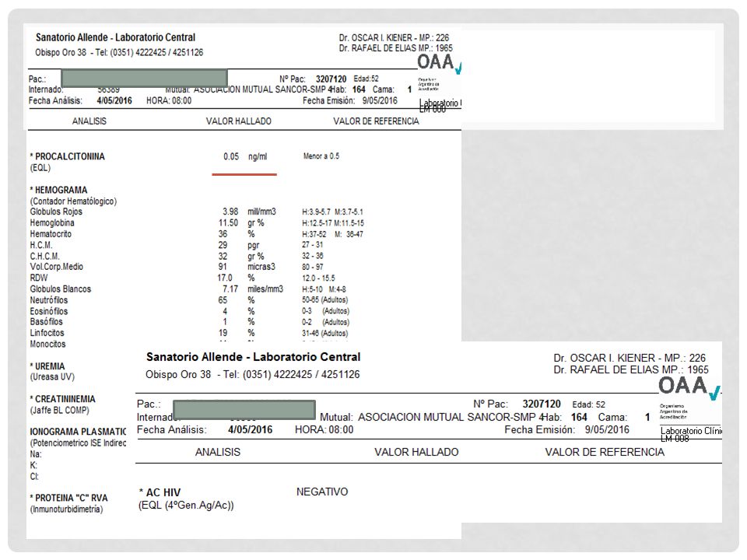Image resolution: width=747 pixels, height=560 pixels.
Task: Click the lower report's Fecha Emisión 9/05/2016
Action: tap(607, 430)
